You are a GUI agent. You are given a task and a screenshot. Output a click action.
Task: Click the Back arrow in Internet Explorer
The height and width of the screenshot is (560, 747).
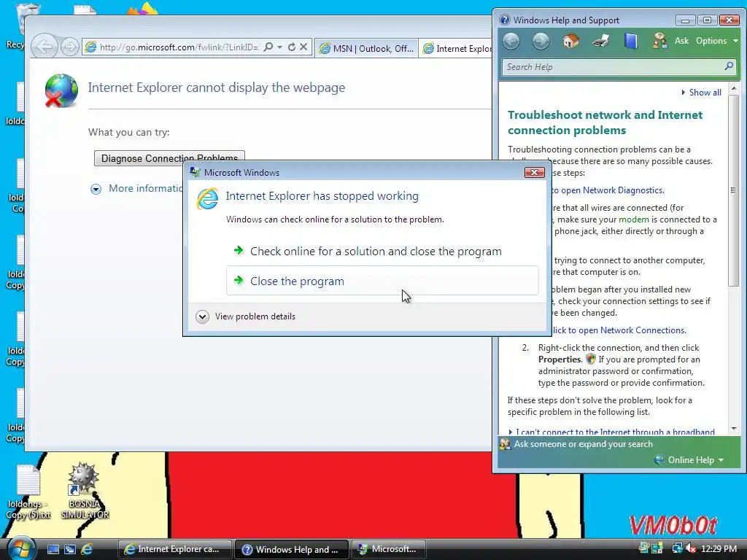(x=44, y=47)
